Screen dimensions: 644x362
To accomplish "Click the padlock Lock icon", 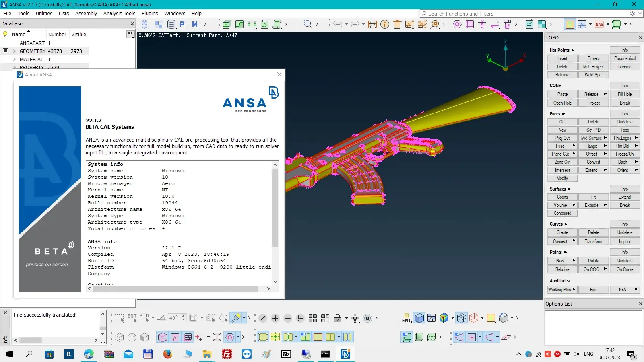I will 338,318.
